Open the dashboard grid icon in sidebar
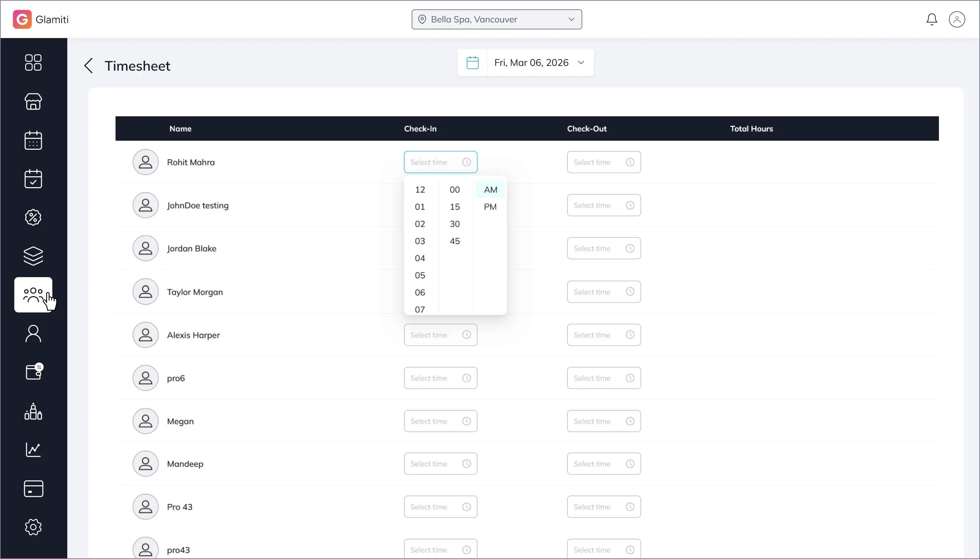980x559 pixels. click(33, 62)
